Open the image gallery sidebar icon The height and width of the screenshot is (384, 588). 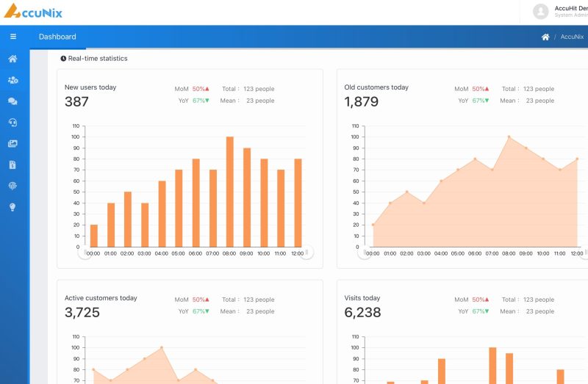click(x=12, y=143)
